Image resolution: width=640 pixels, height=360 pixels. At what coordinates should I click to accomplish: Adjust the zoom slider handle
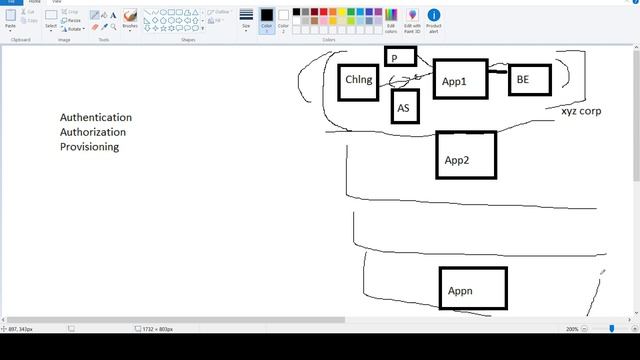[611, 329]
